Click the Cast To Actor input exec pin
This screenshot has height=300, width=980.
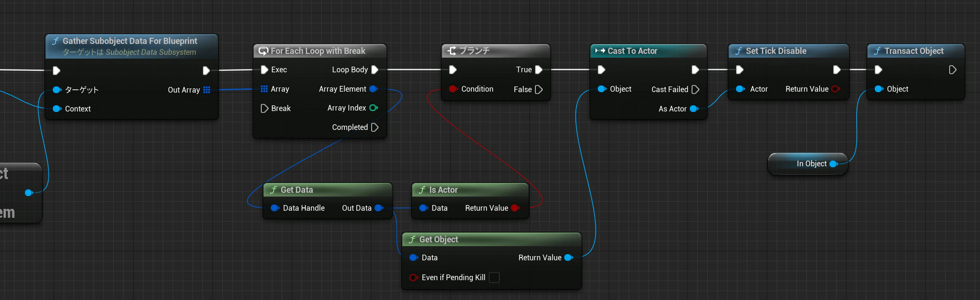tap(602, 70)
